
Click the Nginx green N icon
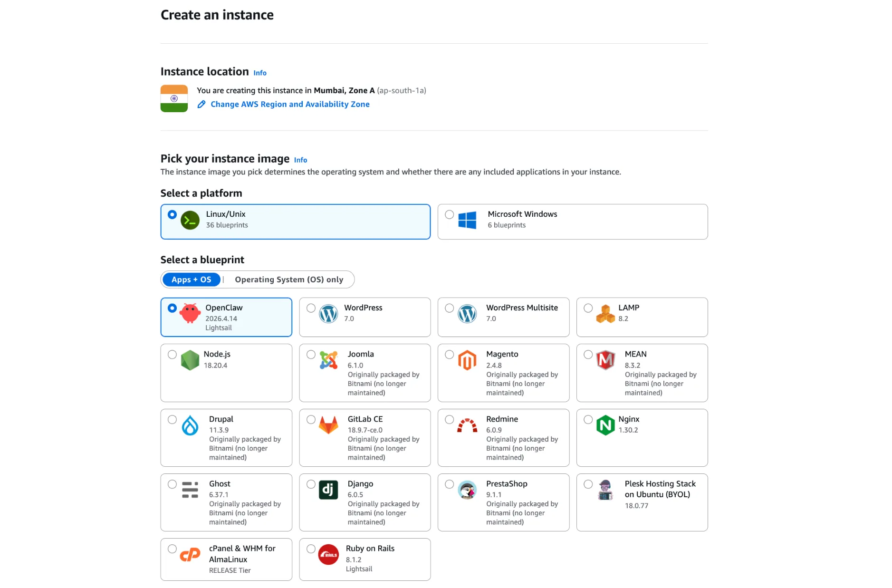click(605, 425)
